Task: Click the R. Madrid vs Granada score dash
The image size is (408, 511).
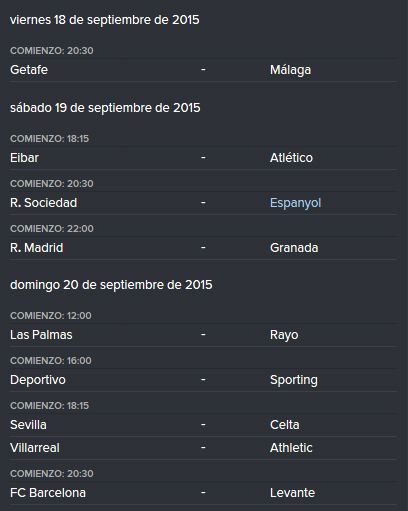Action: (x=203, y=248)
